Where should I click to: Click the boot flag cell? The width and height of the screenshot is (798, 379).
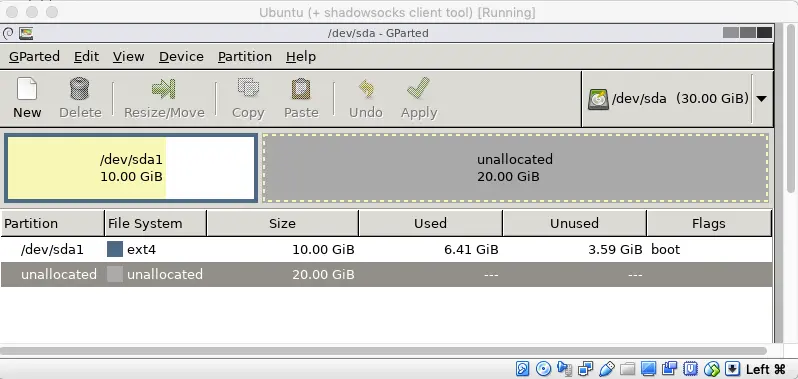click(666, 250)
